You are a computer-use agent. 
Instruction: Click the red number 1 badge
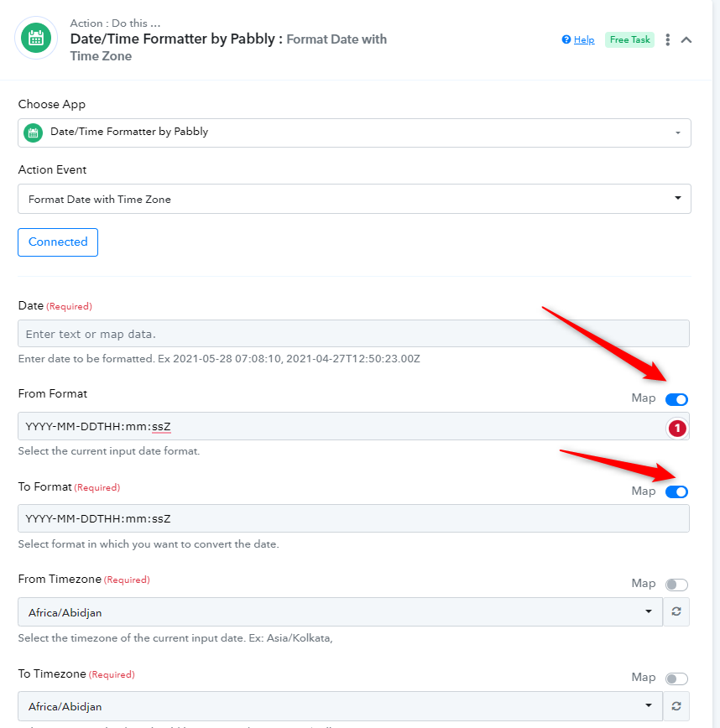(677, 428)
